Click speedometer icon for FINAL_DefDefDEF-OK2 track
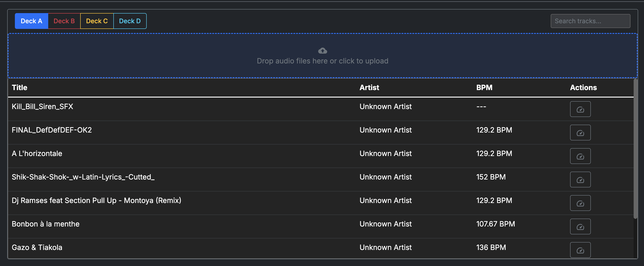Viewport: 644px width, 266px height. (x=580, y=133)
